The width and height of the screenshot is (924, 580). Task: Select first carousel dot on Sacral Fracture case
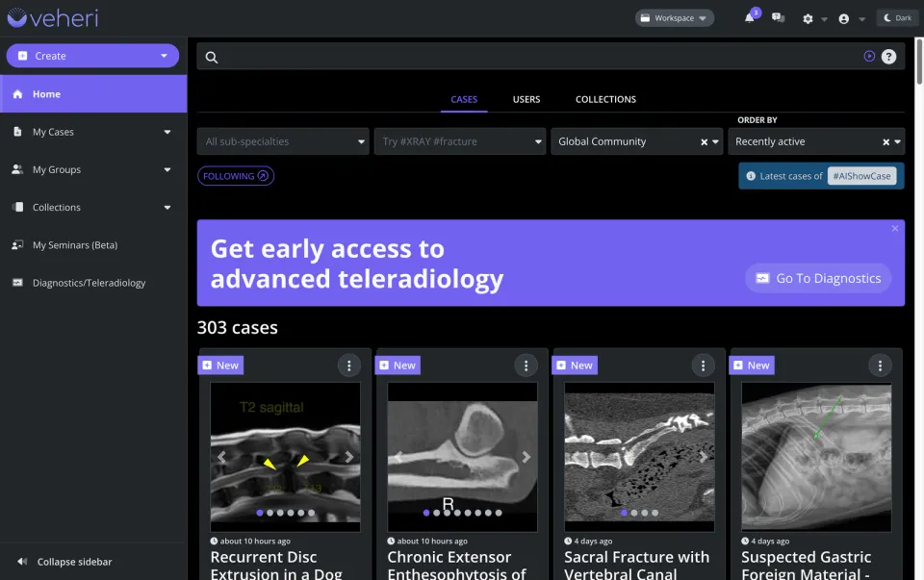coord(624,513)
